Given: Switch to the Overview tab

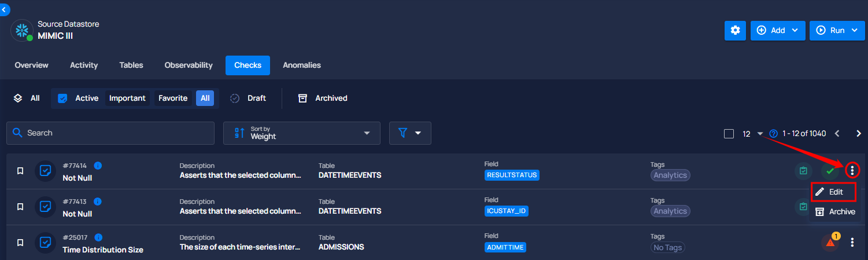Looking at the screenshot, I should tap(32, 65).
